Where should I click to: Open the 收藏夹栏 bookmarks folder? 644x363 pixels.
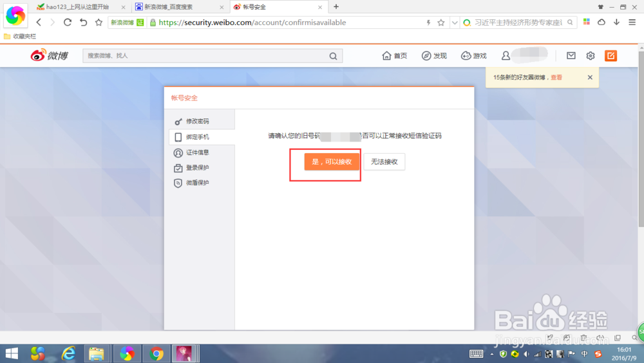(x=20, y=36)
